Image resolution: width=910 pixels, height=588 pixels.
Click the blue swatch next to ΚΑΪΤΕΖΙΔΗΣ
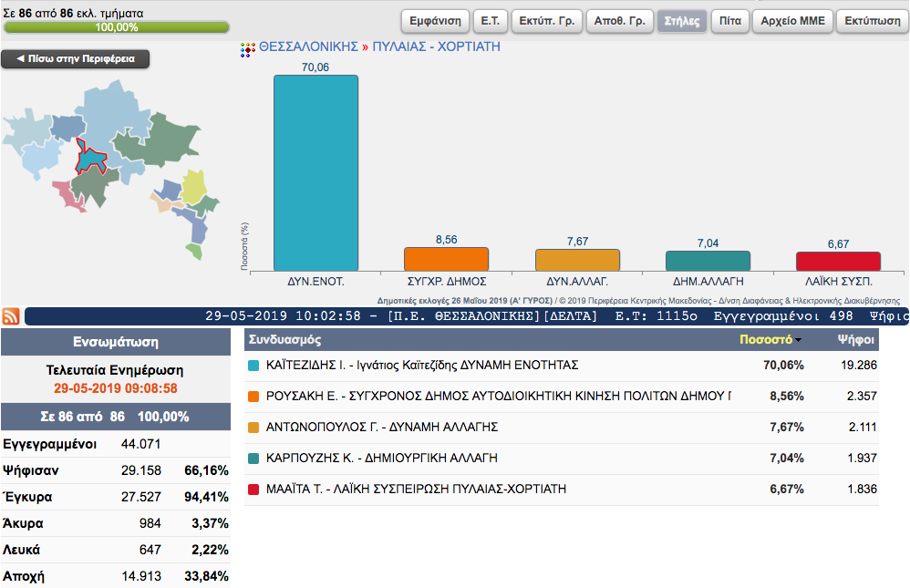[253, 366]
